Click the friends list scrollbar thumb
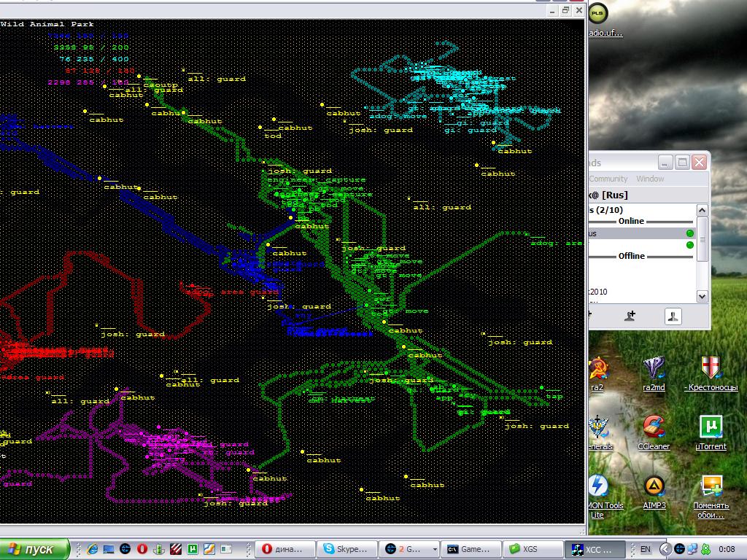 point(702,238)
